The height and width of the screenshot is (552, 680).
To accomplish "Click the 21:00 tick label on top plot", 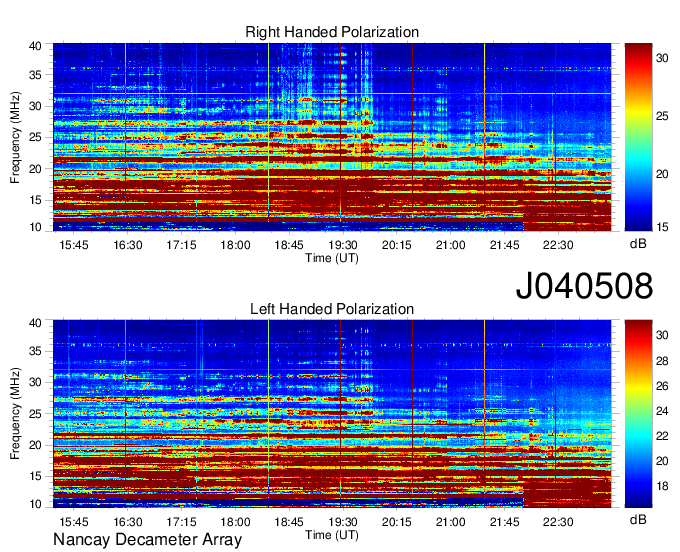I will coord(451,245).
